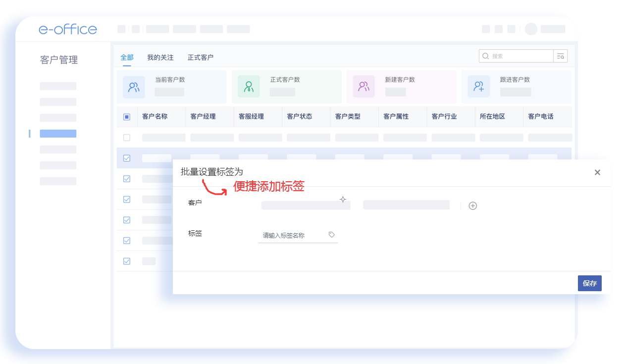Click the plus icon to add customers

(x=472, y=206)
